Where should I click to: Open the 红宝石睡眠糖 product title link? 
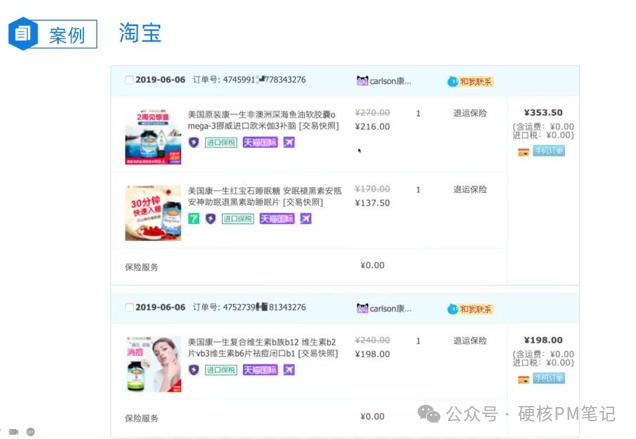264,196
